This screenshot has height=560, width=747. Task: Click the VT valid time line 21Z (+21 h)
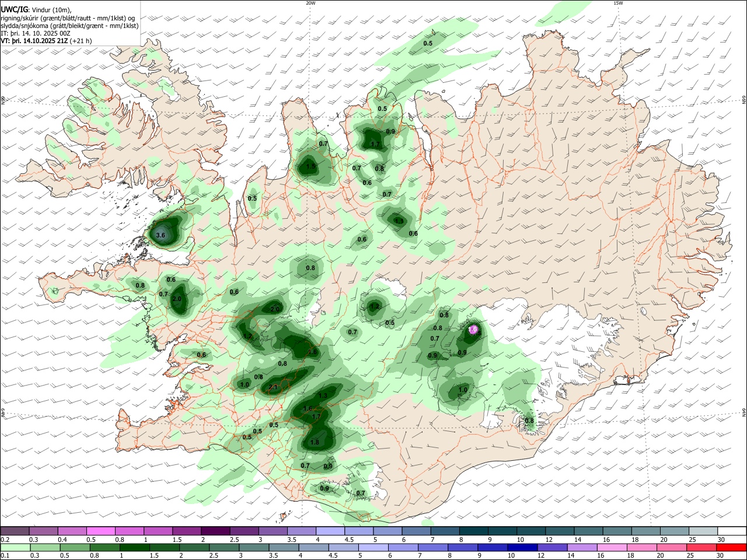[x=47, y=41]
